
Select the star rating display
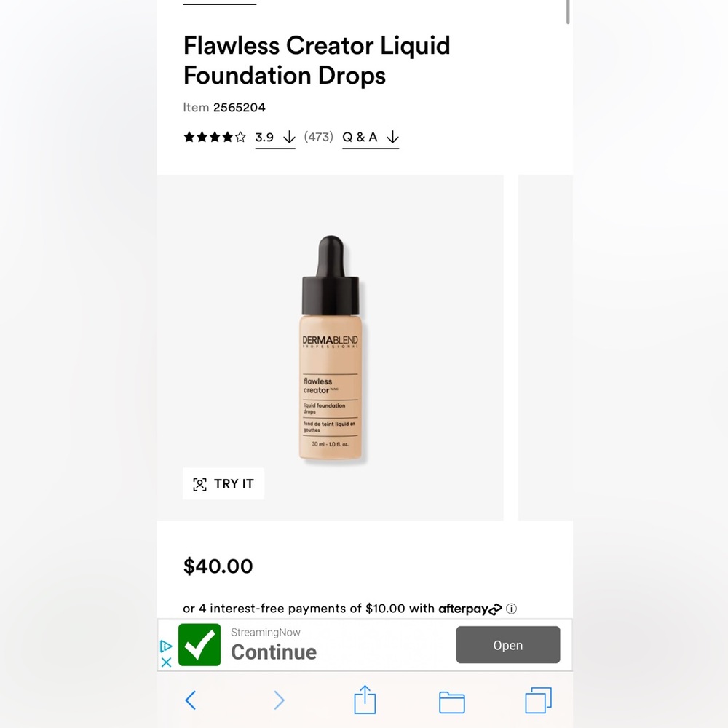pyautogui.click(x=214, y=136)
